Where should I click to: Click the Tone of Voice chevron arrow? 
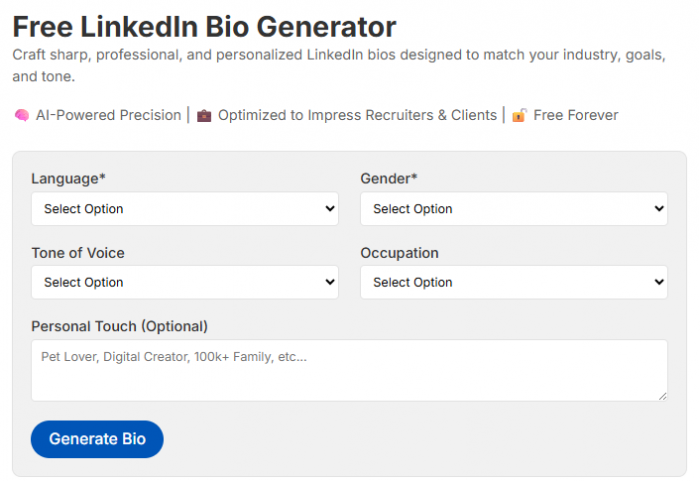tap(330, 282)
